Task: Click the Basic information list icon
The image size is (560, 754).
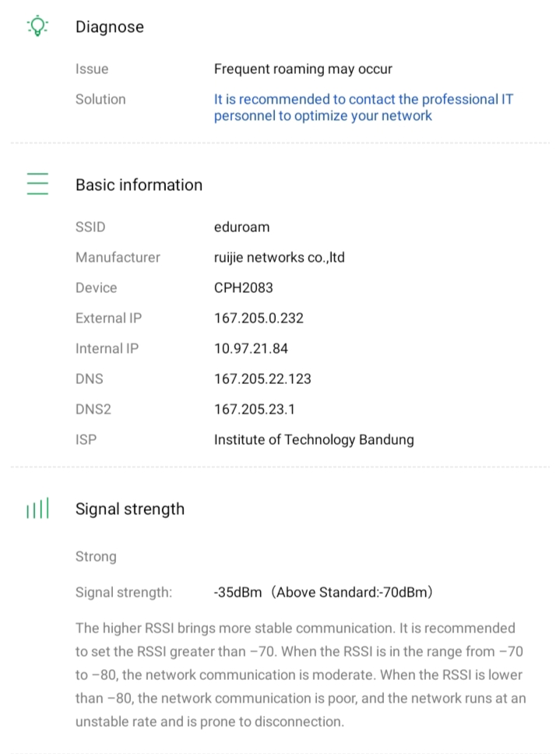Action: click(37, 185)
